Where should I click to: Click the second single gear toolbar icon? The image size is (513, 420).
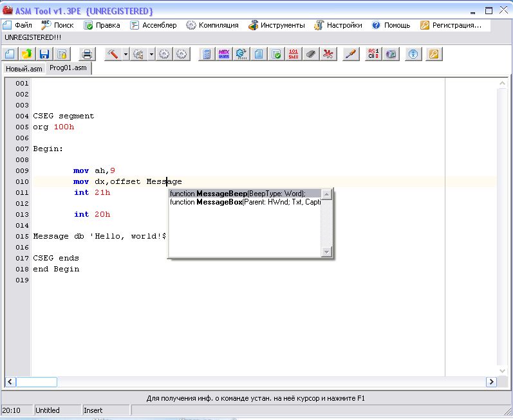pyautogui.click(x=182, y=54)
